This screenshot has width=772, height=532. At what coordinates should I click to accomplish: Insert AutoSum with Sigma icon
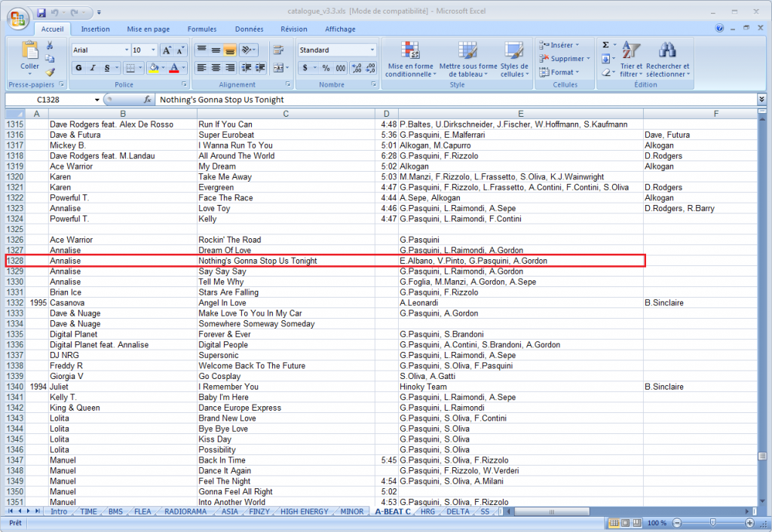tap(605, 44)
